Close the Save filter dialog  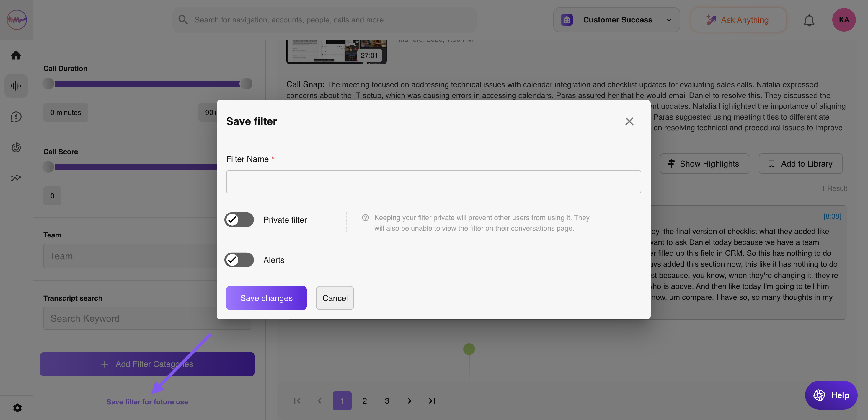629,121
